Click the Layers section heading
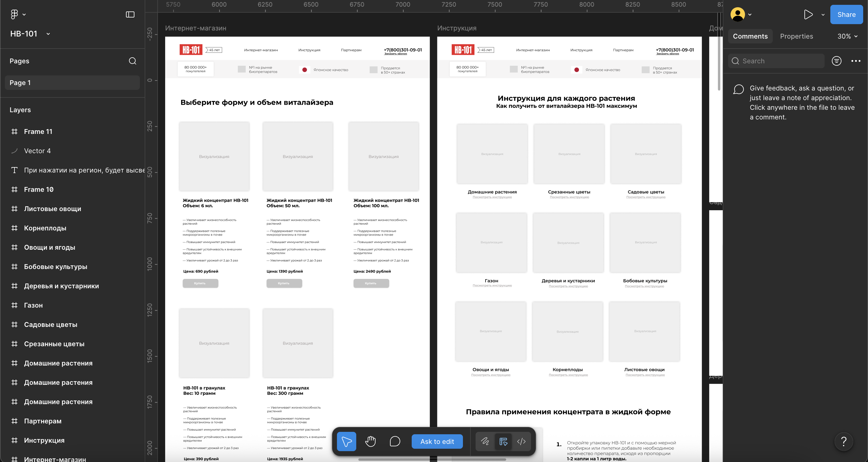The height and width of the screenshot is (462, 868). click(x=20, y=110)
